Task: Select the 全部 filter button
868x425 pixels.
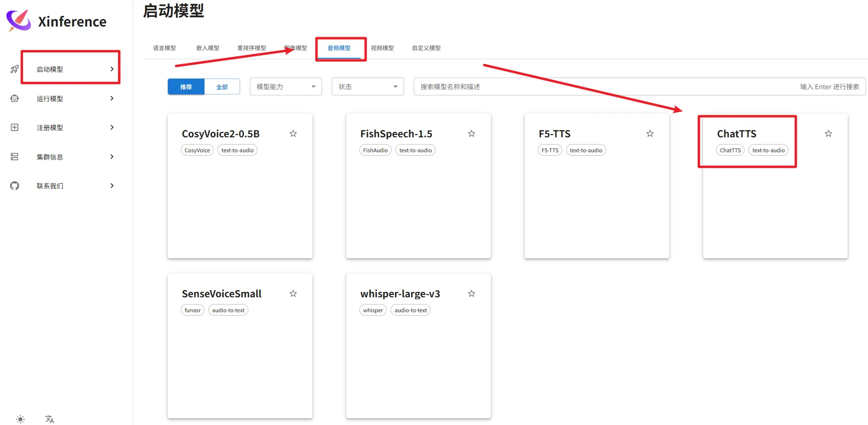Action: [x=222, y=87]
